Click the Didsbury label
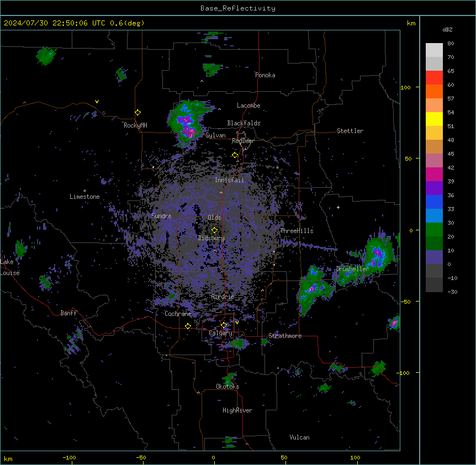 pyautogui.click(x=211, y=238)
